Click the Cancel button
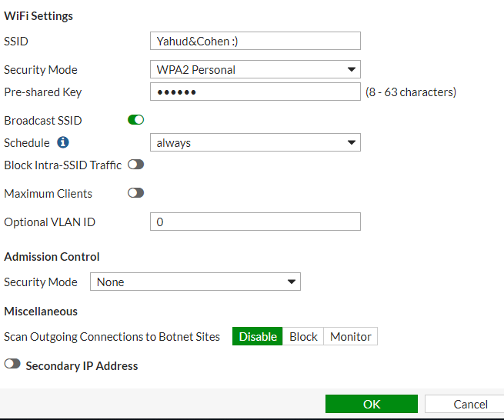 click(x=470, y=404)
